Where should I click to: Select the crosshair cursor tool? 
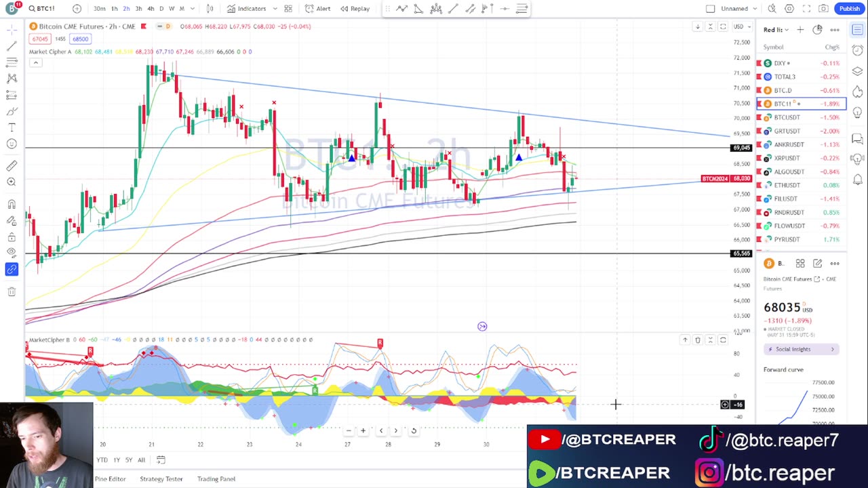point(12,30)
